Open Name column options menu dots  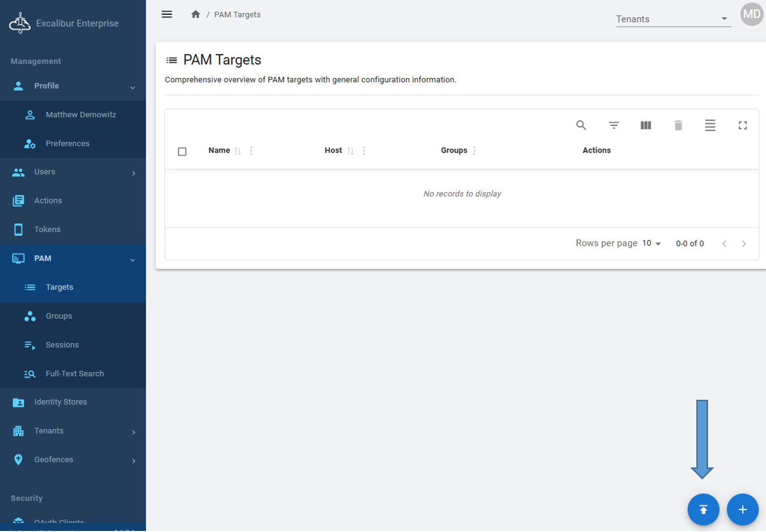251,151
